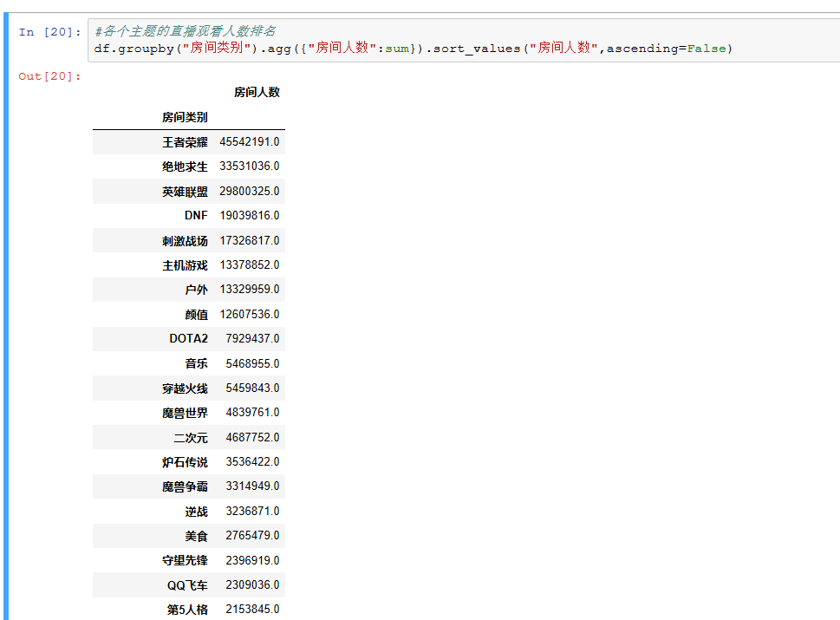840x620 pixels.
Task: Click the 房间人数 column header
Action: (x=257, y=92)
